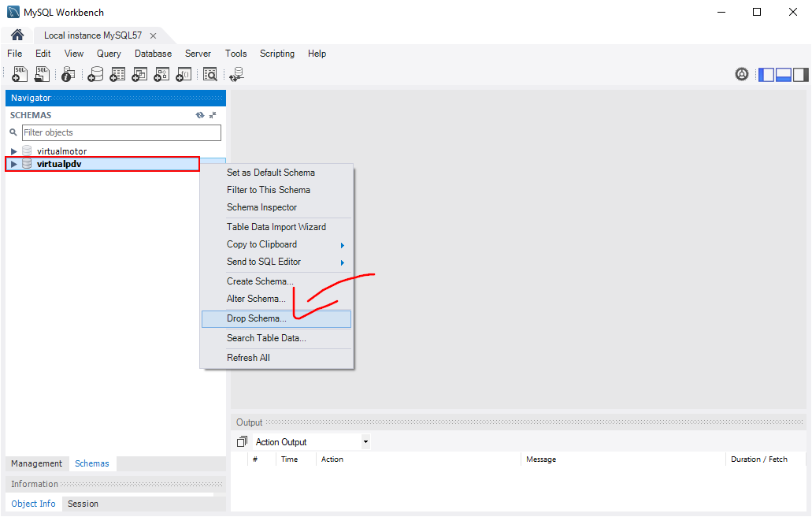Toggle the bottom output panel
Screen dimensions: 812x517
(784, 75)
